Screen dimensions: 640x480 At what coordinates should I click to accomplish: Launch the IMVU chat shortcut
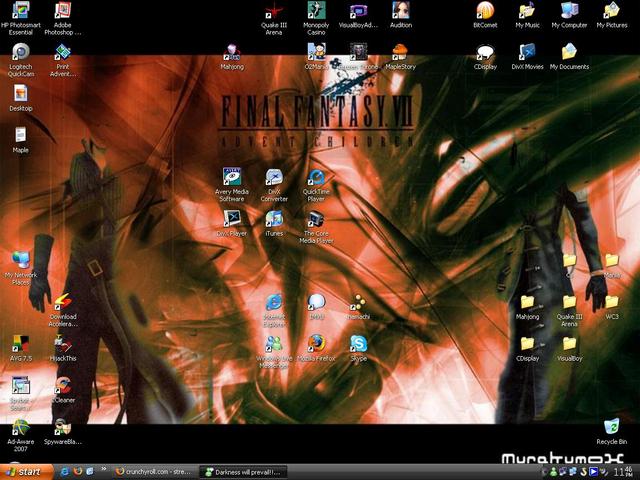(x=316, y=307)
